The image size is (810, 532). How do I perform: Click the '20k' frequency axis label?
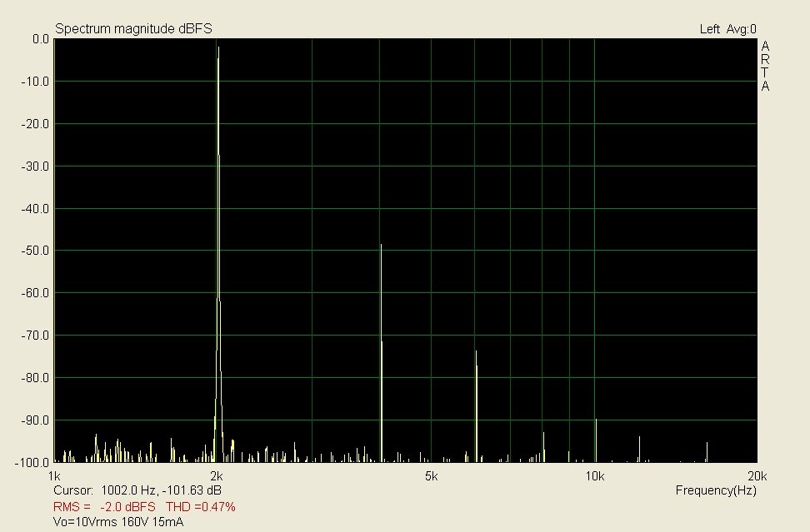757,475
